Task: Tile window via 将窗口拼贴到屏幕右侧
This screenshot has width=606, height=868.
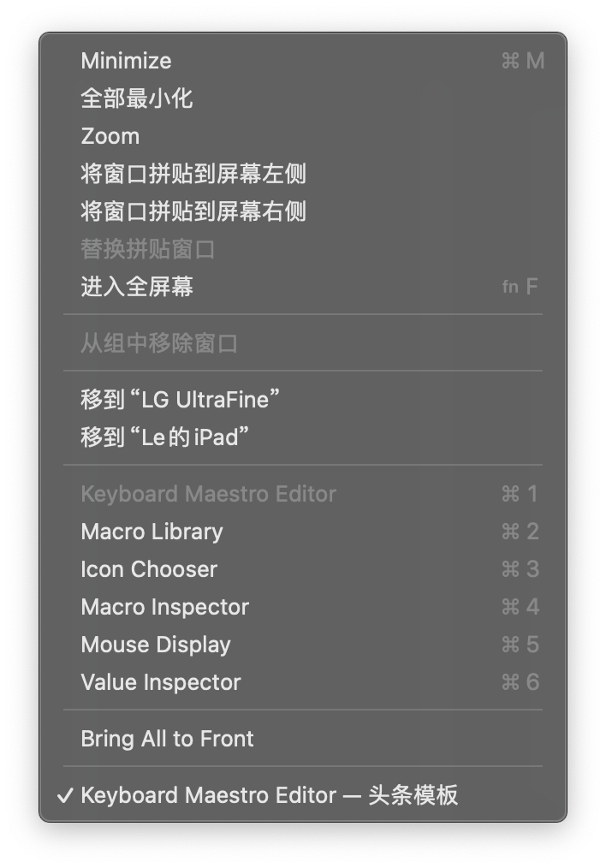Action: coord(193,211)
